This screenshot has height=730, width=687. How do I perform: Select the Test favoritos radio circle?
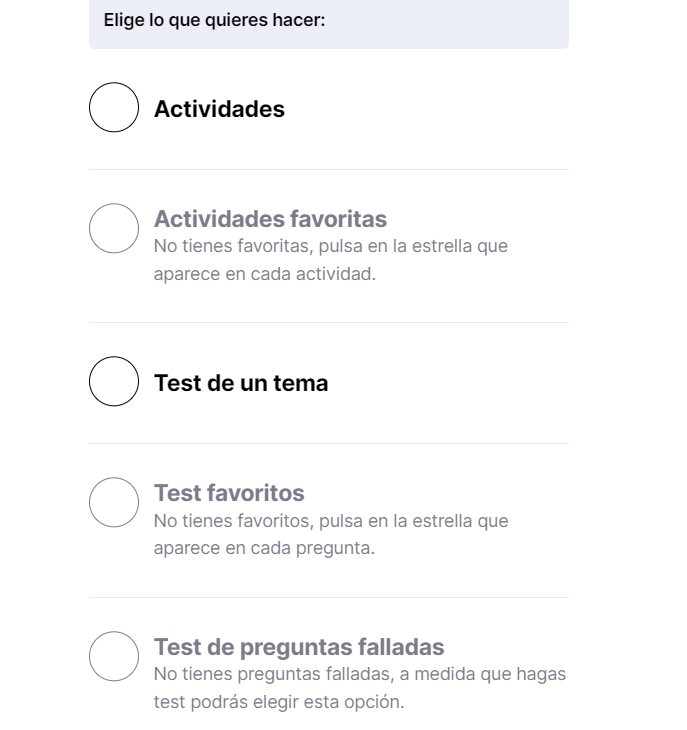(114, 502)
